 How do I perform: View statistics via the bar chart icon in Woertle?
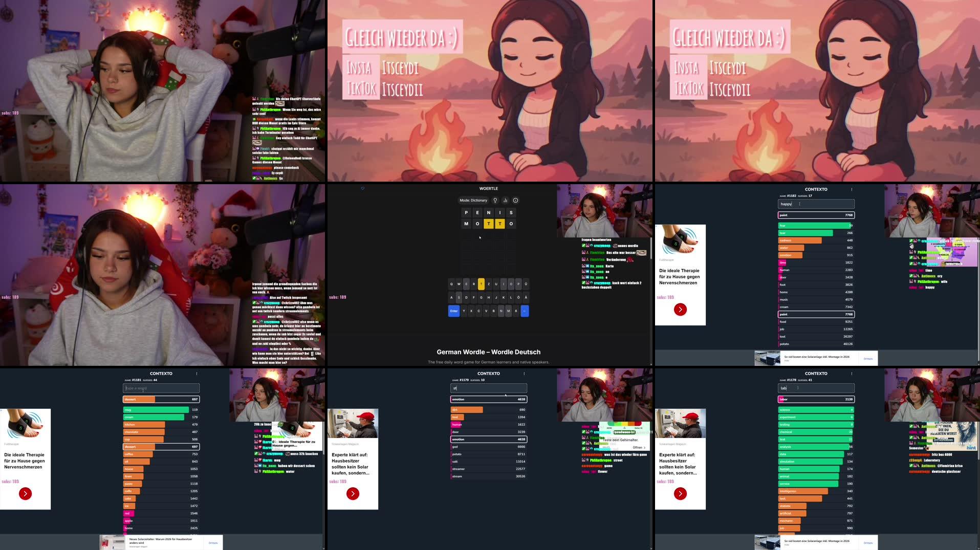click(x=506, y=200)
